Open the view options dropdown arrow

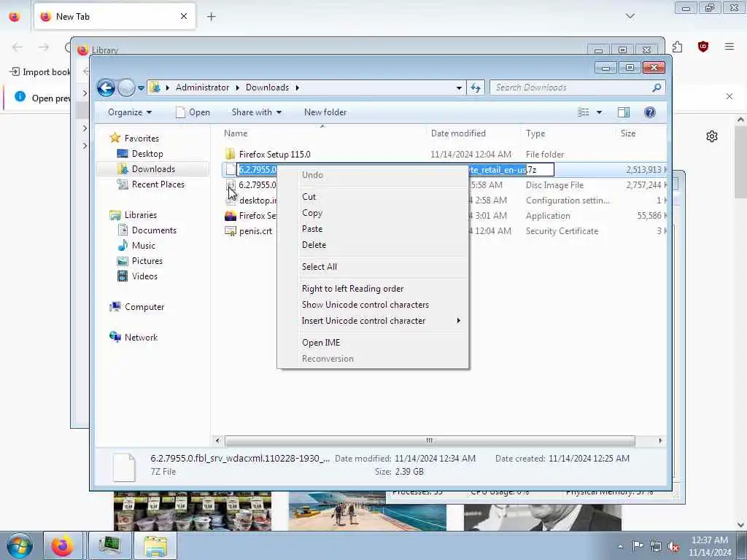point(600,112)
